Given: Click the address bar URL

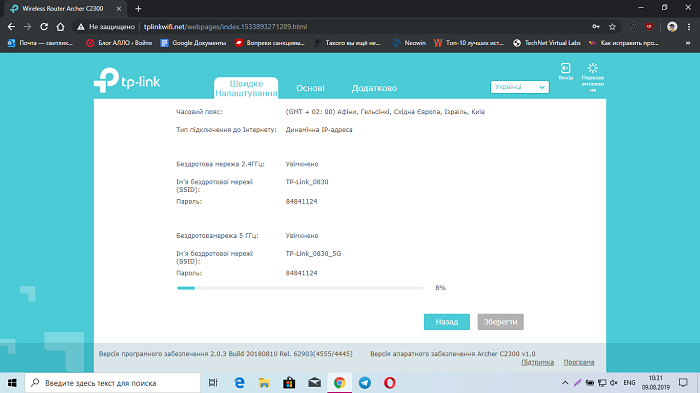Looking at the screenshot, I should 225,27.
